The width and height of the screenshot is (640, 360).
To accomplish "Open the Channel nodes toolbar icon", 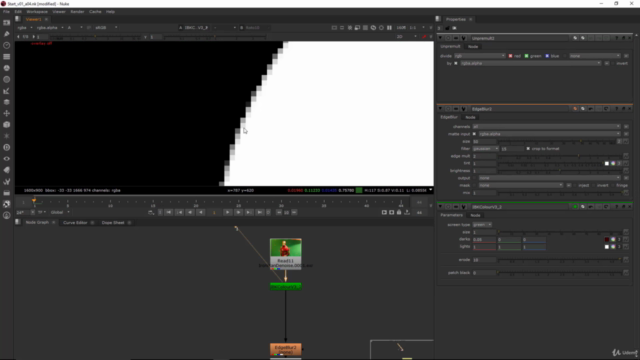I will tap(7, 57).
